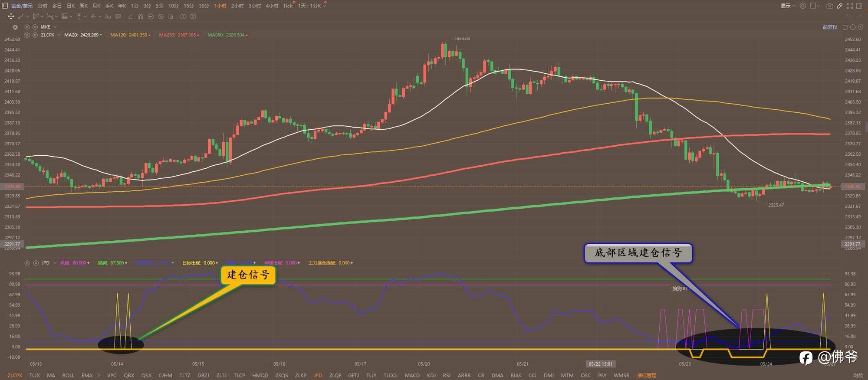Screen dimensions: 868x380
Task: Toggle the right side panel icon
Action: click(859, 6)
